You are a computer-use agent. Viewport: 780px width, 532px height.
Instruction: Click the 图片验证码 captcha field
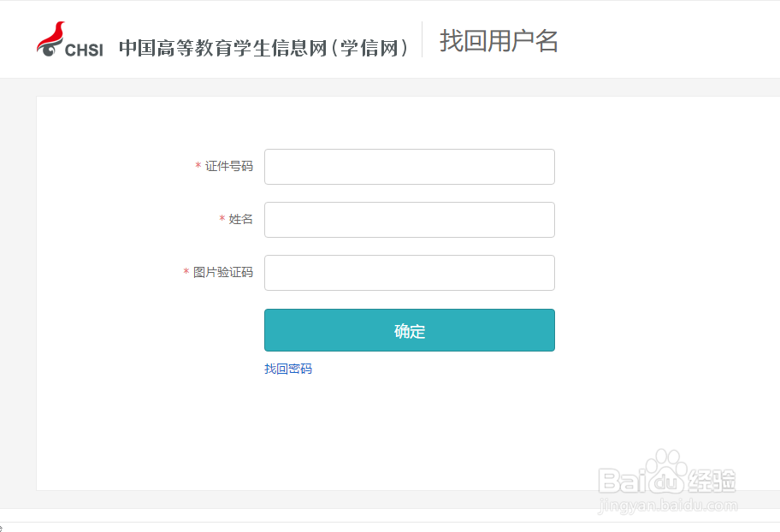coord(409,273)
